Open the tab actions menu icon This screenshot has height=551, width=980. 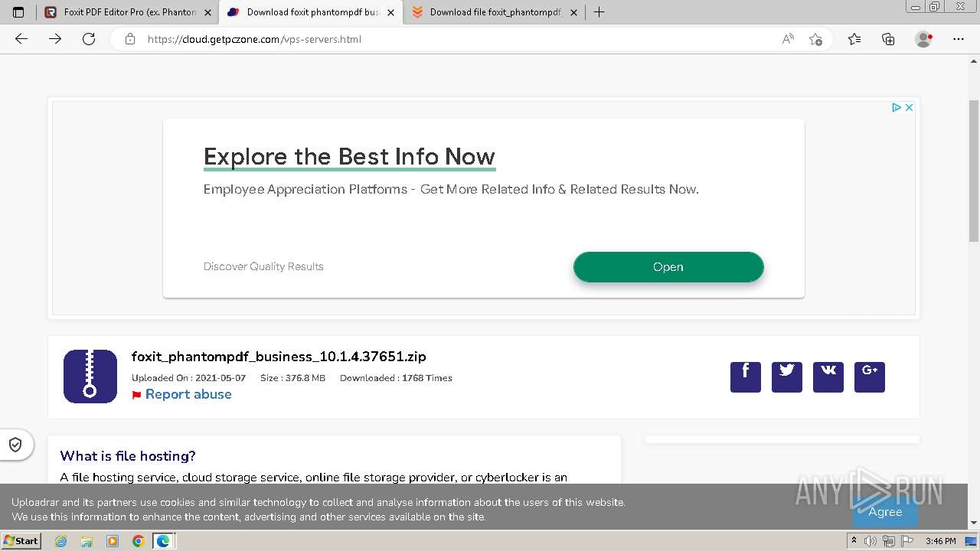[x=18, y=12]
